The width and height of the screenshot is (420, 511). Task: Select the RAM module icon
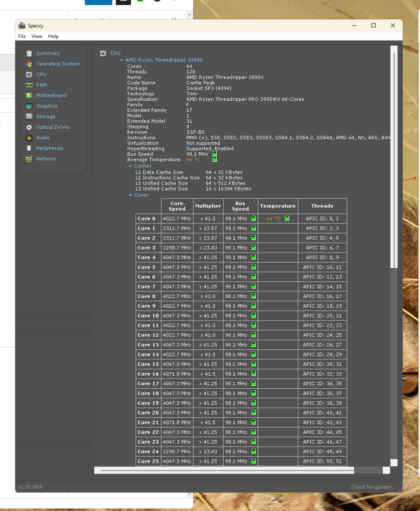click(29, 85)
